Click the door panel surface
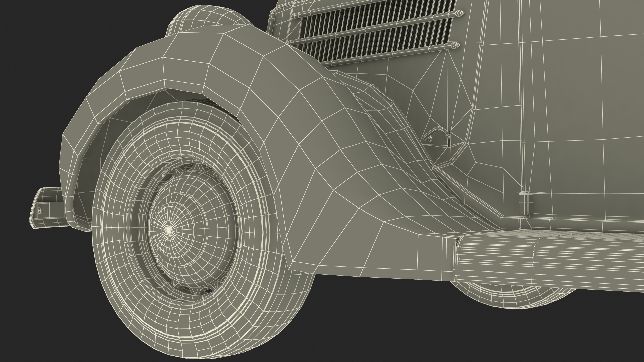Screen dimensions: 644x362 click(587, 117)
